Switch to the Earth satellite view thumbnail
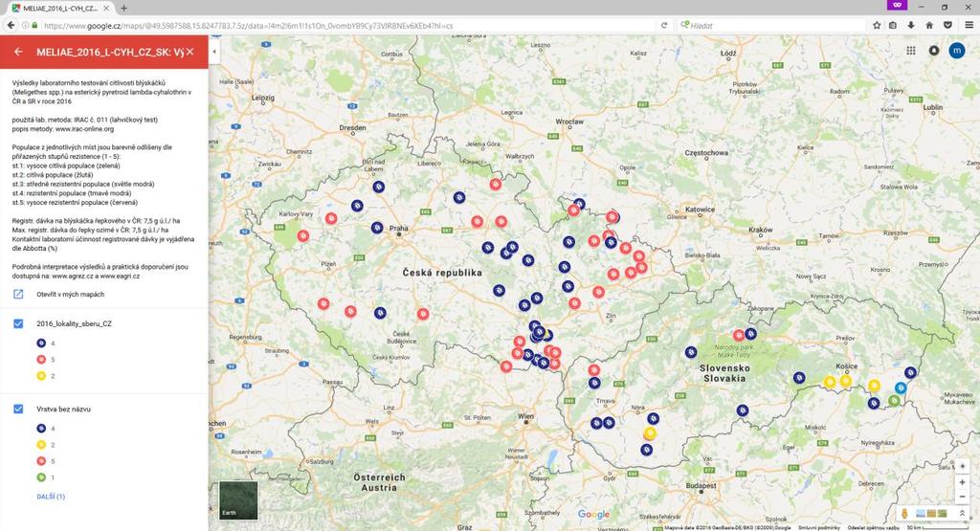The width and height of the screenshot is (980, 531). [x=238, y=499]
